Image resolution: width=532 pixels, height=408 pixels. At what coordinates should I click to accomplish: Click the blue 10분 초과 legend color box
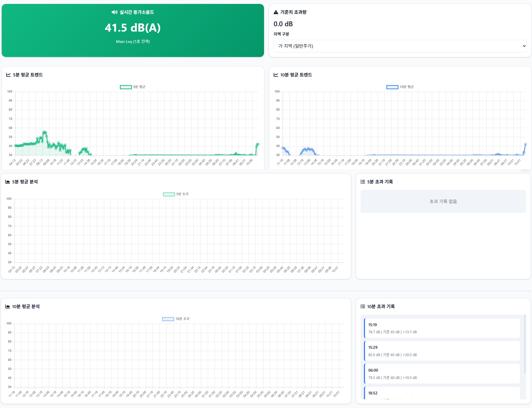point(168,319)
